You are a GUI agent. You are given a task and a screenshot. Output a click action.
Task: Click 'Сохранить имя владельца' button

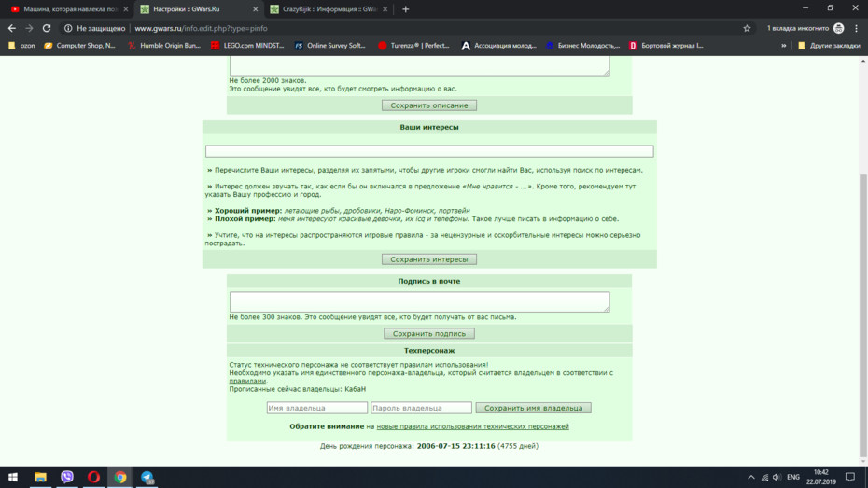click(533, 408)
